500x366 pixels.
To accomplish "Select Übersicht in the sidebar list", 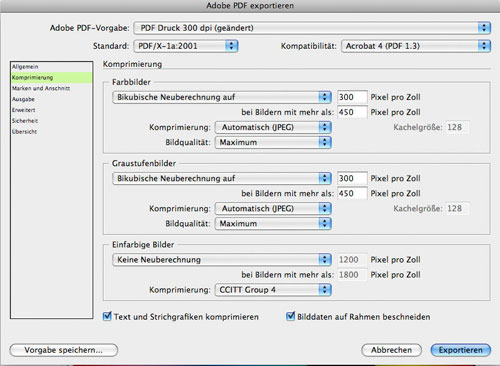I will click(x=52, y=132).
